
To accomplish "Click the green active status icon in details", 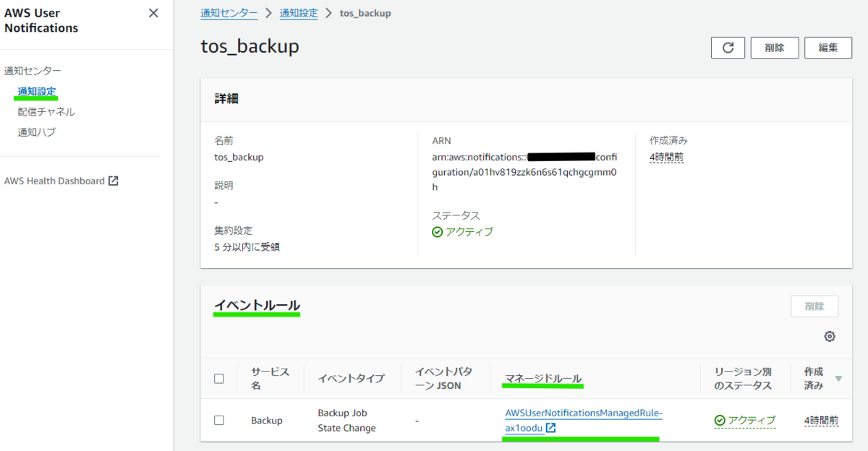I will (437, 232).
